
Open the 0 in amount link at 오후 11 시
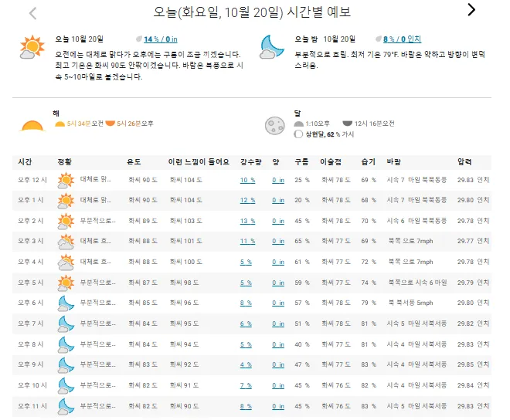278,407
